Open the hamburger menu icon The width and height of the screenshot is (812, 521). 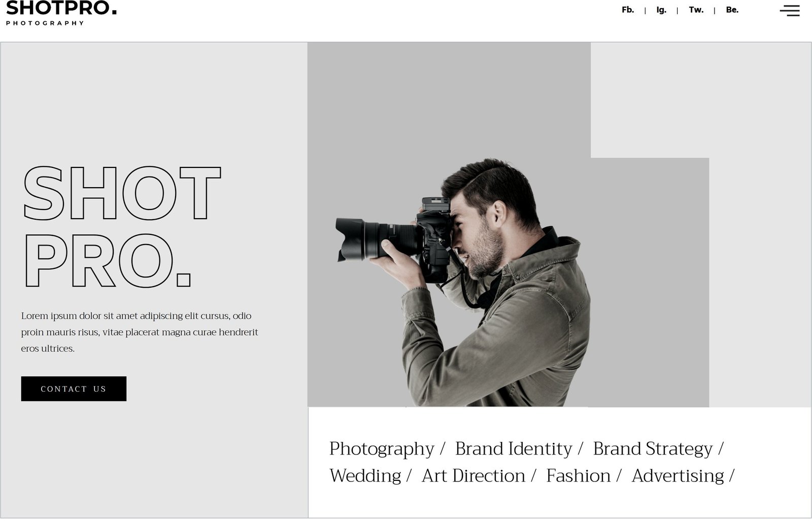[x=789, y=11]
